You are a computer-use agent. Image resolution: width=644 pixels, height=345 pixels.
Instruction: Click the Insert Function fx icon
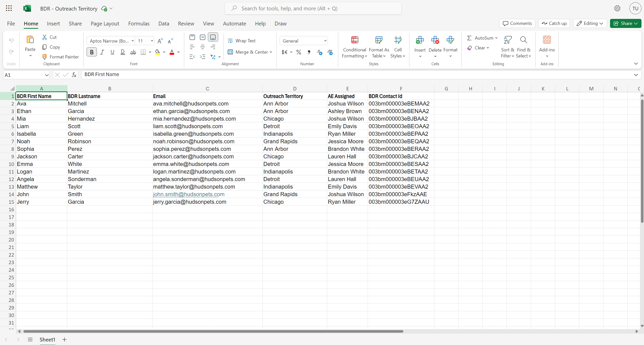click(x=74, y=75)
